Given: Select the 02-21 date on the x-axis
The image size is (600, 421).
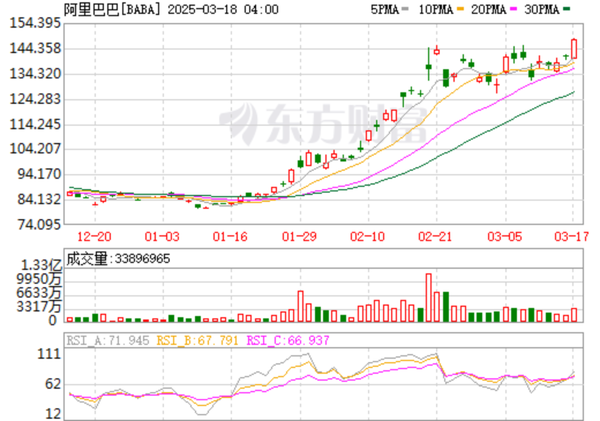Looking at the screenshot, I should [x=436, y=236].
